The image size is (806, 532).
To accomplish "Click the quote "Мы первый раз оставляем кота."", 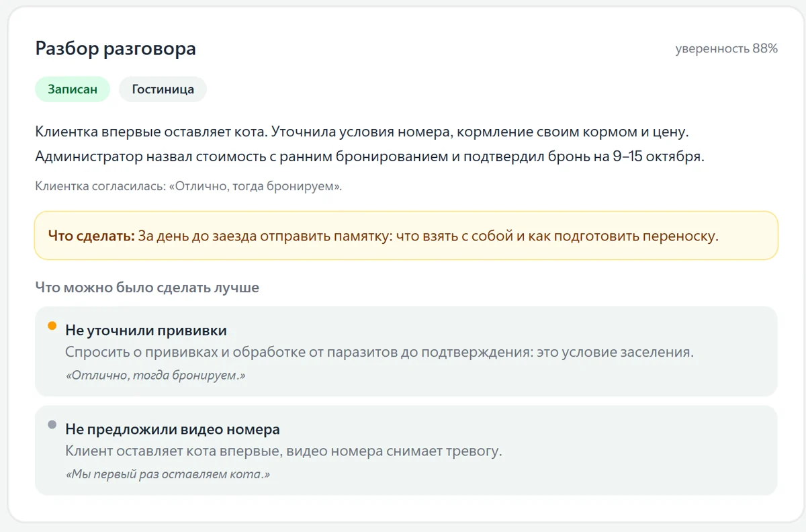I will (168, 474).
